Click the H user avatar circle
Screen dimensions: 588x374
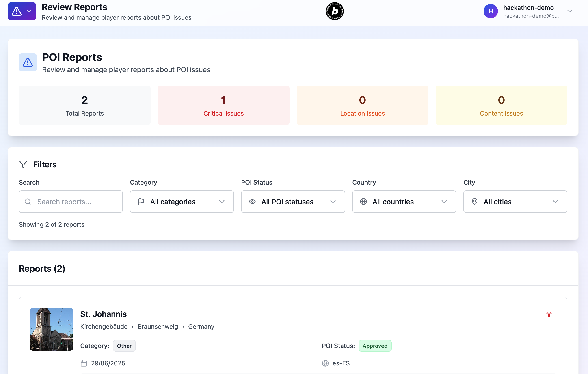coord(490,11)
